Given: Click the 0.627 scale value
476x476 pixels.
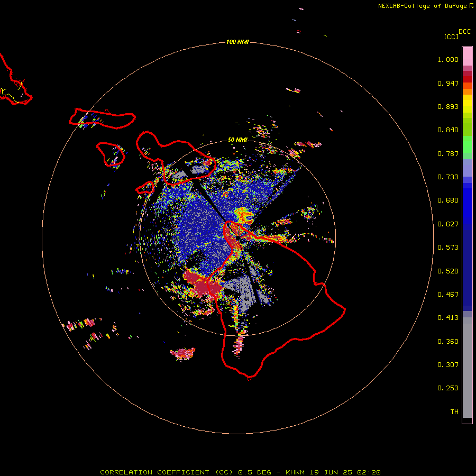Looking at the screenshot, I should 448,224.
